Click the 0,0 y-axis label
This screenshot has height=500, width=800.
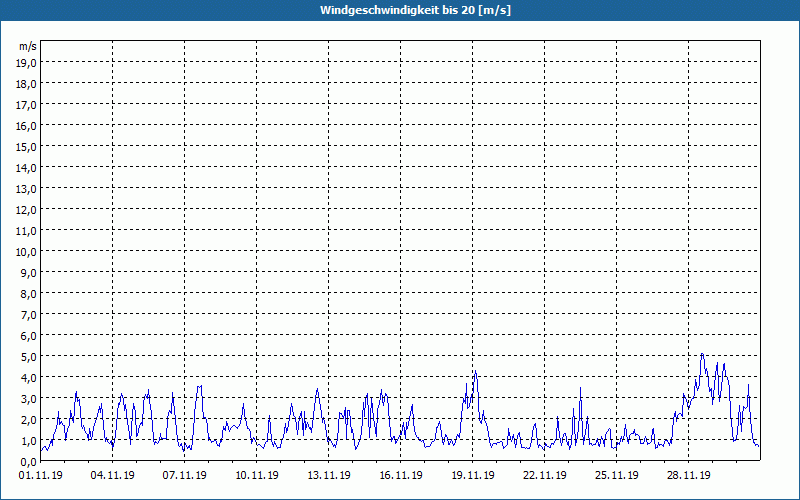pyautogui.click(x=29, y=462)
